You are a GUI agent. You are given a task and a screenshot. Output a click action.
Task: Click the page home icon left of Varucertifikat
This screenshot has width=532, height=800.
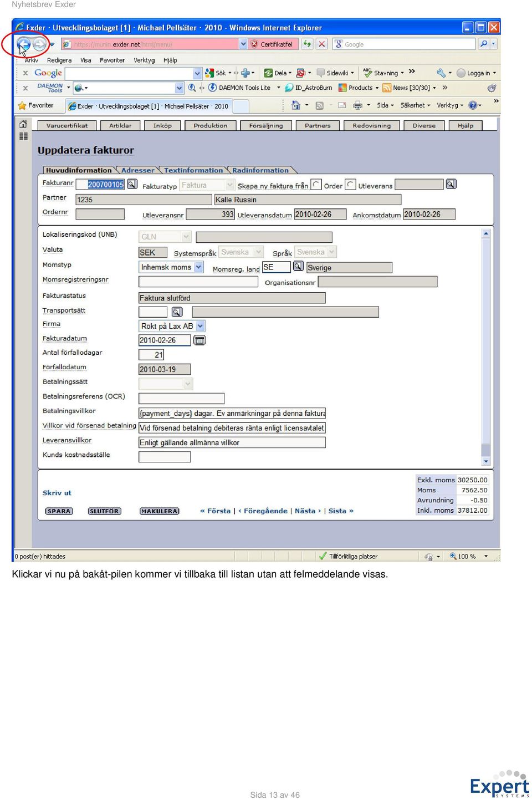(x=23, y=124)
